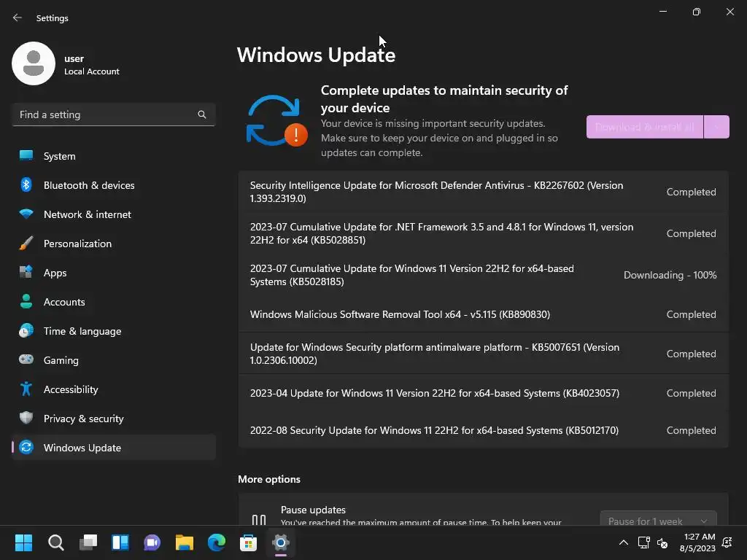The image size is (747, 560).
Task: Open the clock showing 1:27 AM
Action: pos(697,542)
